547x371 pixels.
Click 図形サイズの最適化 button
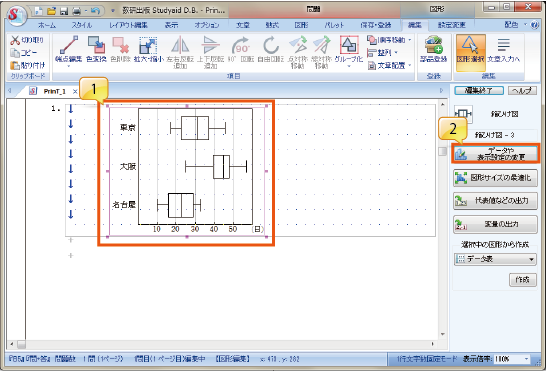[495, 178]
